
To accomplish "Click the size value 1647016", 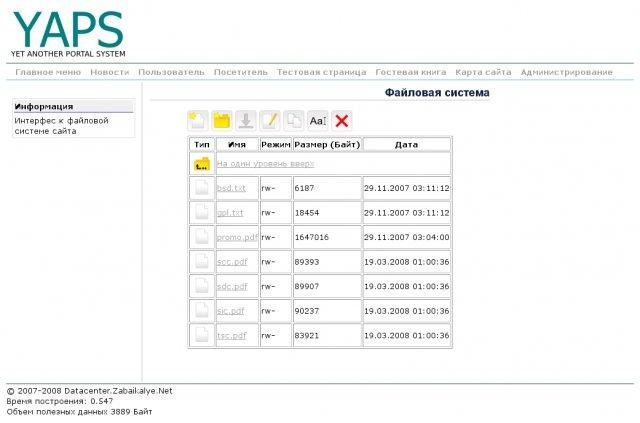I will (x=311, y=237).
